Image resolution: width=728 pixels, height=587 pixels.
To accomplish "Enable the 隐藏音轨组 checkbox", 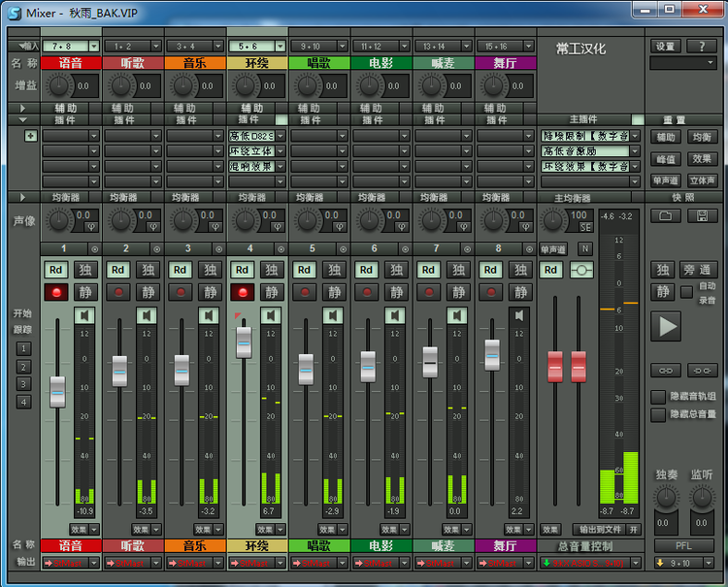I will click(658, 397).
